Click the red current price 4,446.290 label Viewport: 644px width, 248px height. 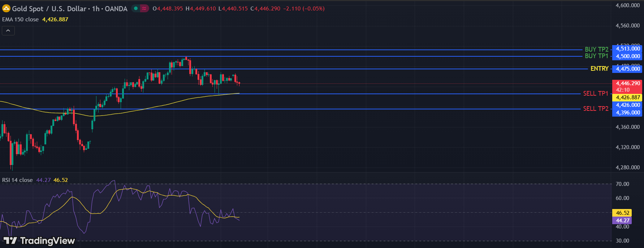click(628, 83)
